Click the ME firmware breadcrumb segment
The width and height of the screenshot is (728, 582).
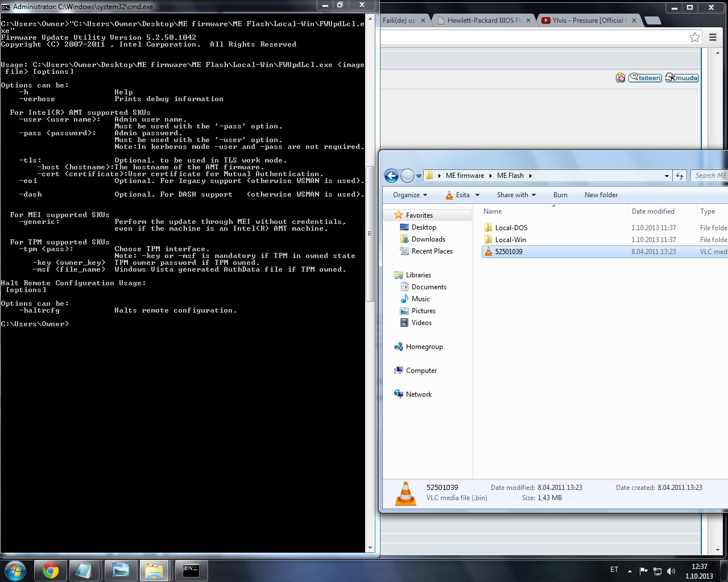click(465, 176)
